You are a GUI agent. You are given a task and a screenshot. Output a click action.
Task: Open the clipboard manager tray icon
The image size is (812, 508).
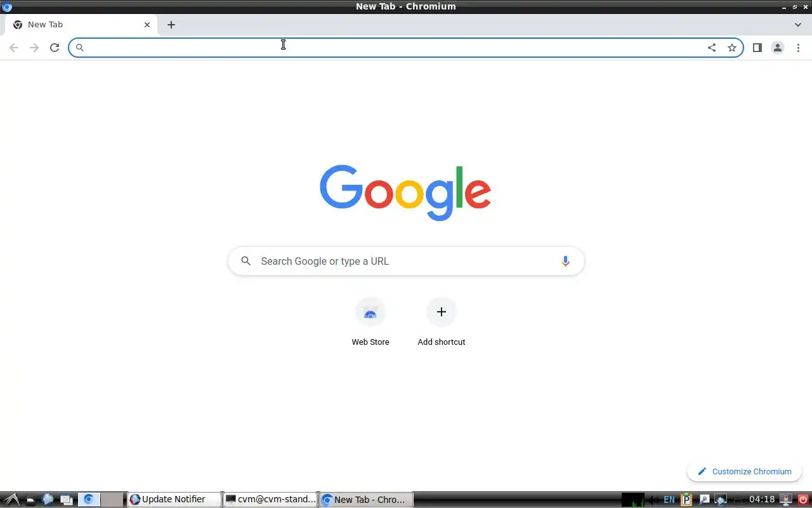click(x=686, y=500)
